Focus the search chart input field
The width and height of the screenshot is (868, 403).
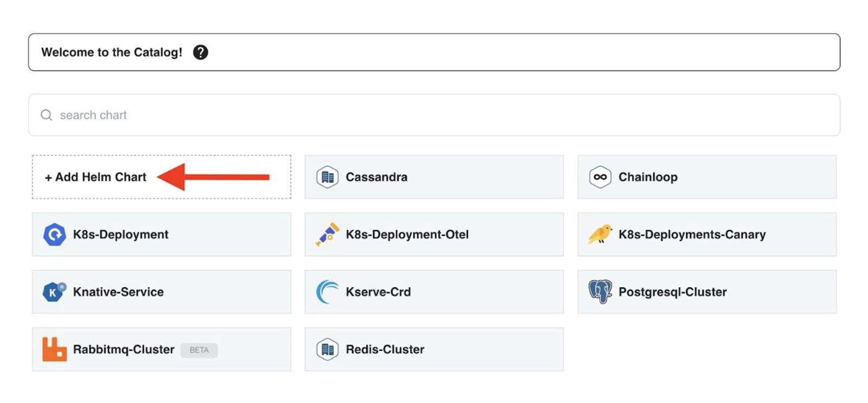(434, 115)
